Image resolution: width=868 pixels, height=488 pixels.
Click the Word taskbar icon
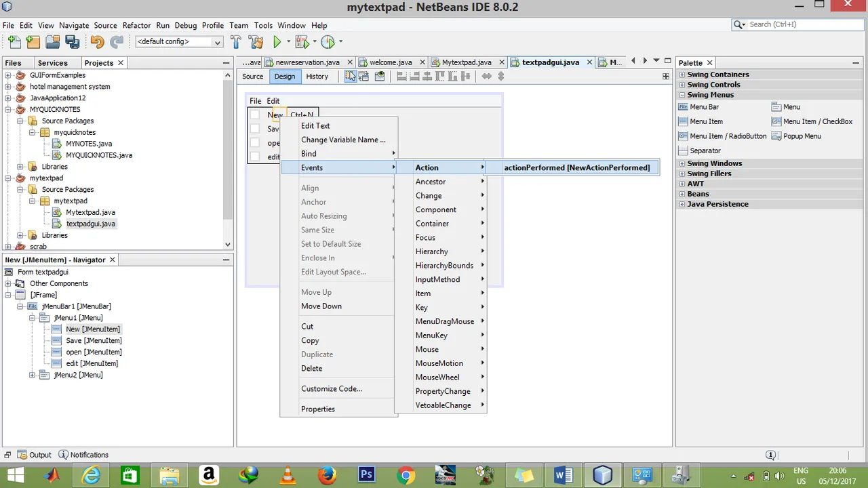click(564, 475)
